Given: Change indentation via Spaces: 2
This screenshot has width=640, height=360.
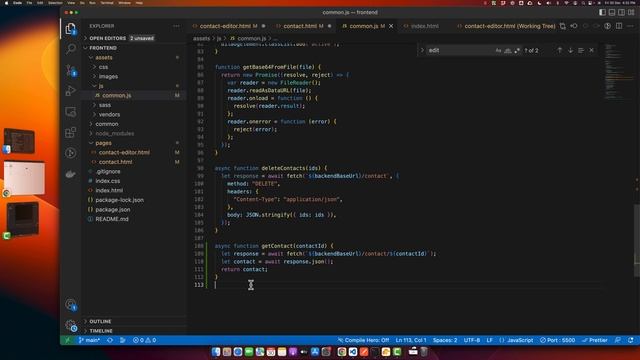Looking at the screenshot, I should pyautogui.click(x=445, y=340).
